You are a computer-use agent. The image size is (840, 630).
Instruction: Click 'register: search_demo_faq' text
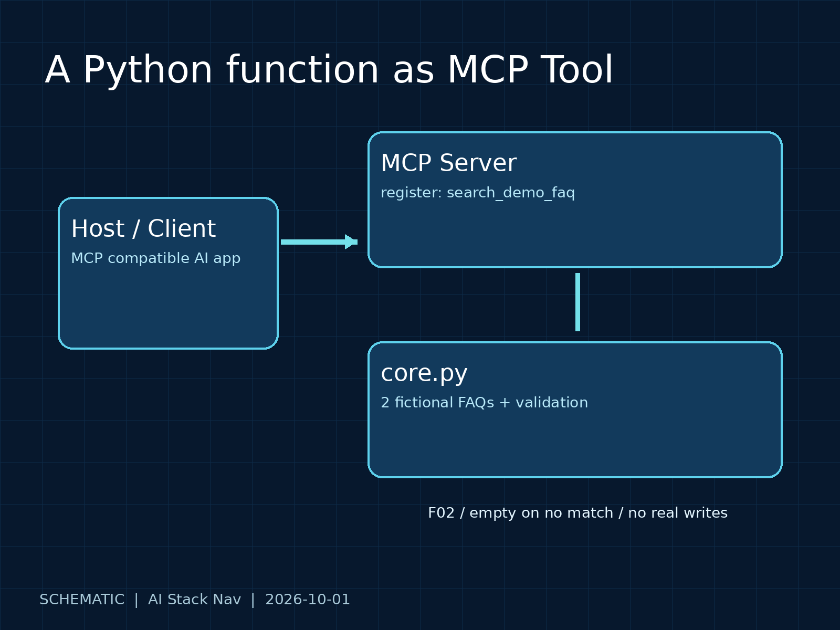point(478,193)
